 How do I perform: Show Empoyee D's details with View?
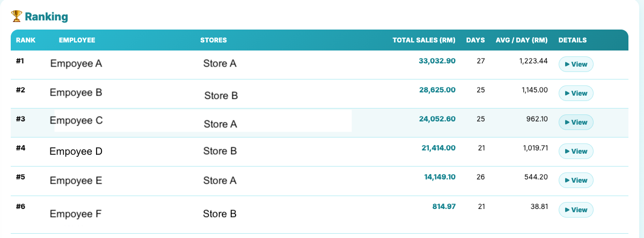click(x=576, y=152)
